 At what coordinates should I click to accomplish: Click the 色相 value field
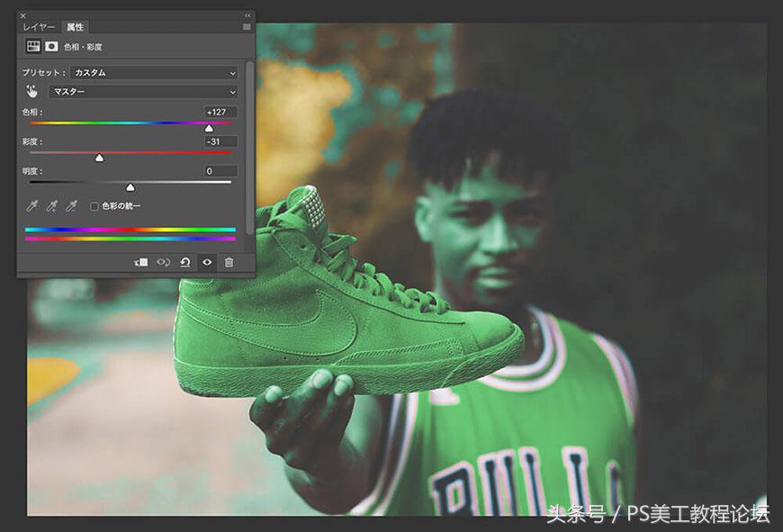coord(220,113)
